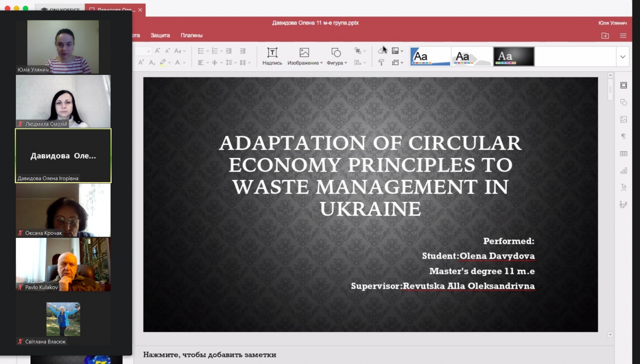Open the Изображение insert image menu

(x=305, y=56)
